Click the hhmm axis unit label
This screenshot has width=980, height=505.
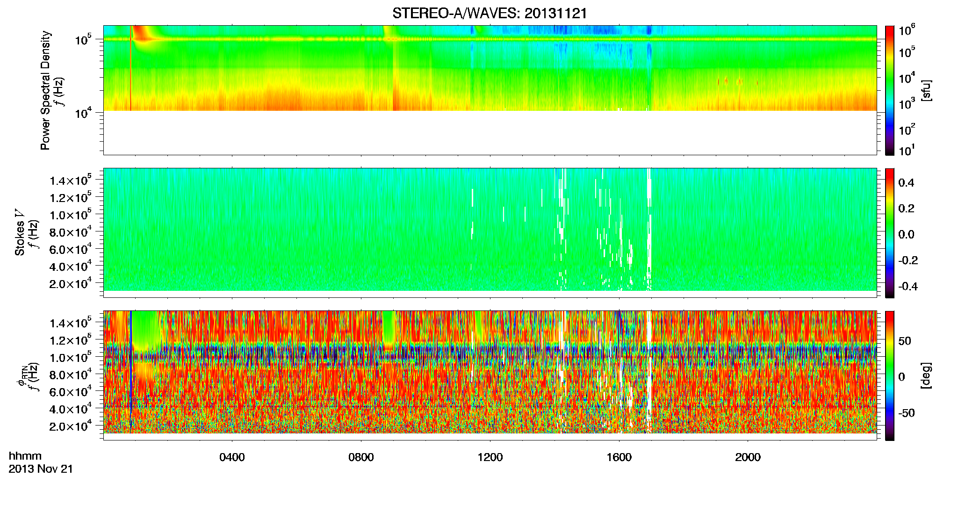[25, 456]
